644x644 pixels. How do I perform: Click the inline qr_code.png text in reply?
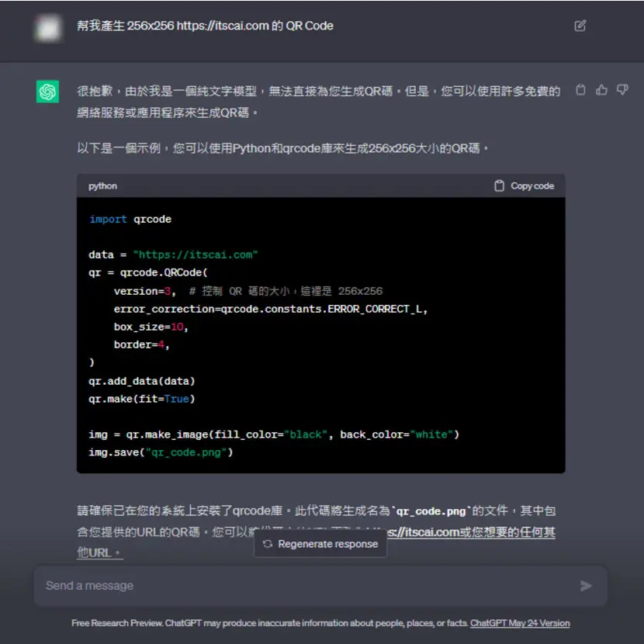pos(431,511)
